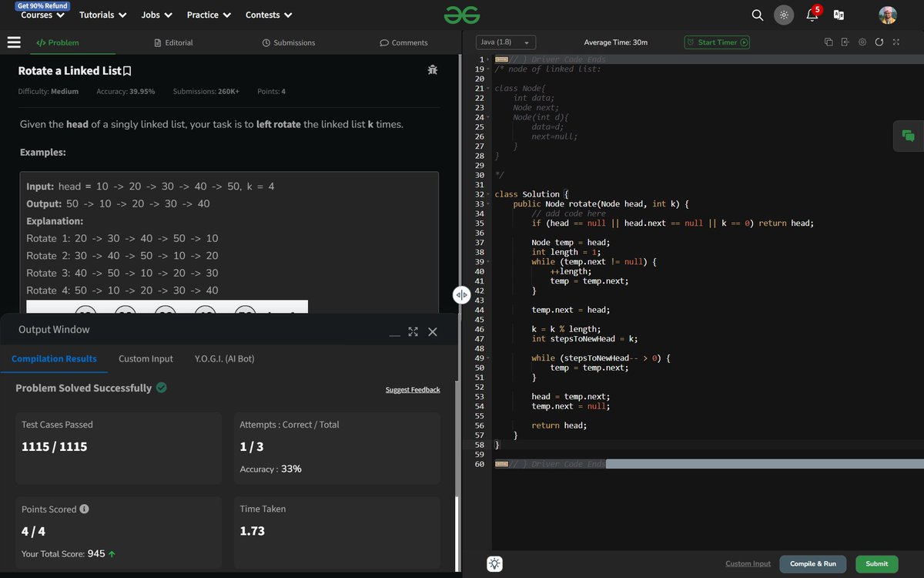Click the import code file icon
The height and width of the screenshot is (578, 924).
(845, 42)
